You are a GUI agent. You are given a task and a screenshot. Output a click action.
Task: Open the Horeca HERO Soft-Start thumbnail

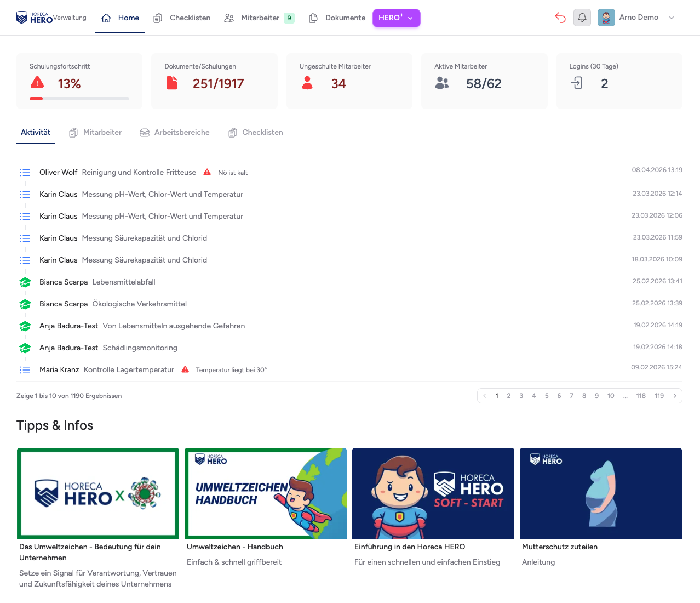[x=433, y=493]
